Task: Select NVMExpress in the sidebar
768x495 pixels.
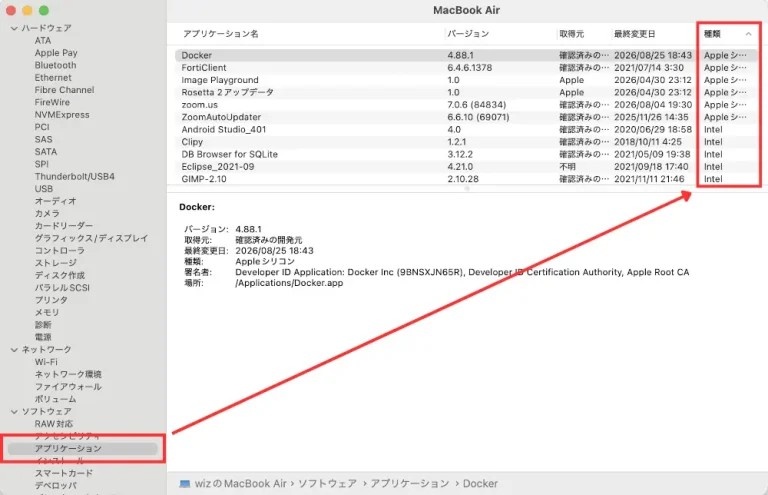Action: pos(62,115)
